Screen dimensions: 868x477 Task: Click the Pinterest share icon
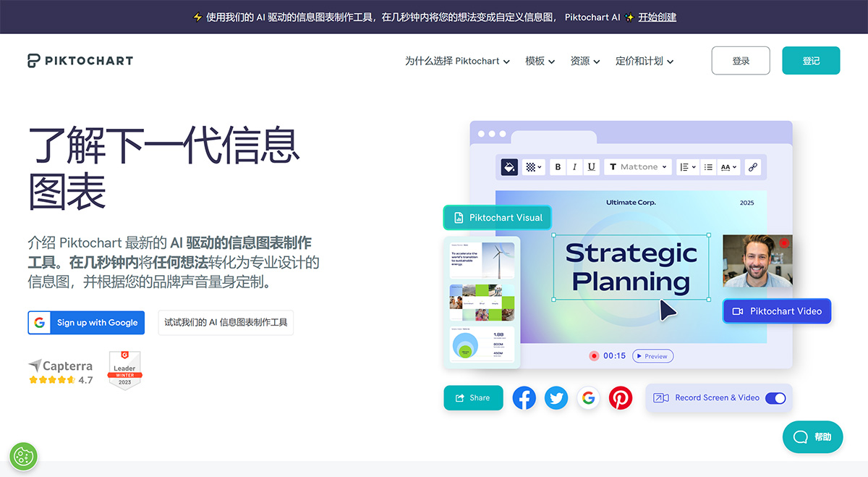click(620, 397)
